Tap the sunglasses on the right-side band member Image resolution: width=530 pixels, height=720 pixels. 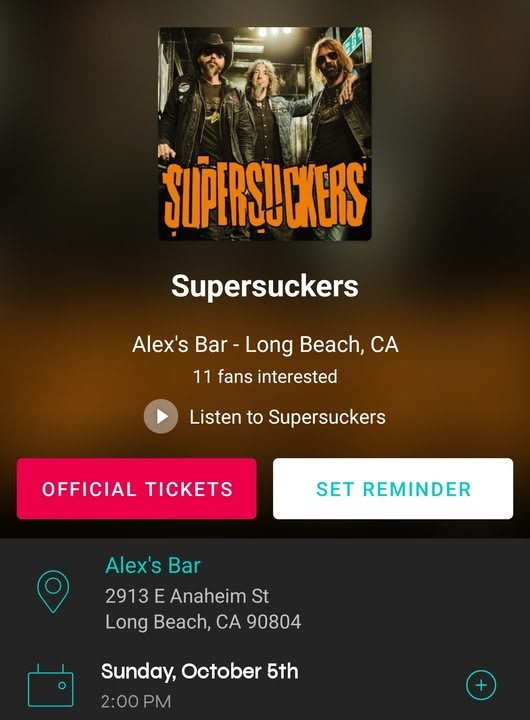pyautogui.click(x=327, y=58)
